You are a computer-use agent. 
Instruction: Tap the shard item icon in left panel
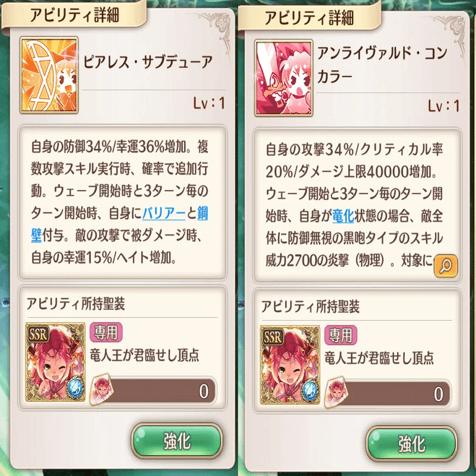pyautogui.click(x=101, y=390)
